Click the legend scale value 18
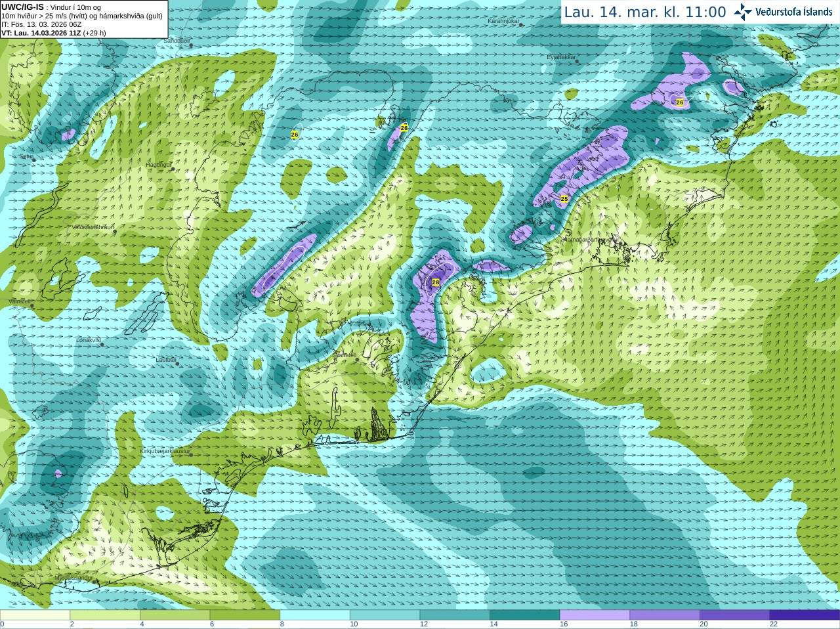This screenshot has width=840, height=629. (634, 624)
